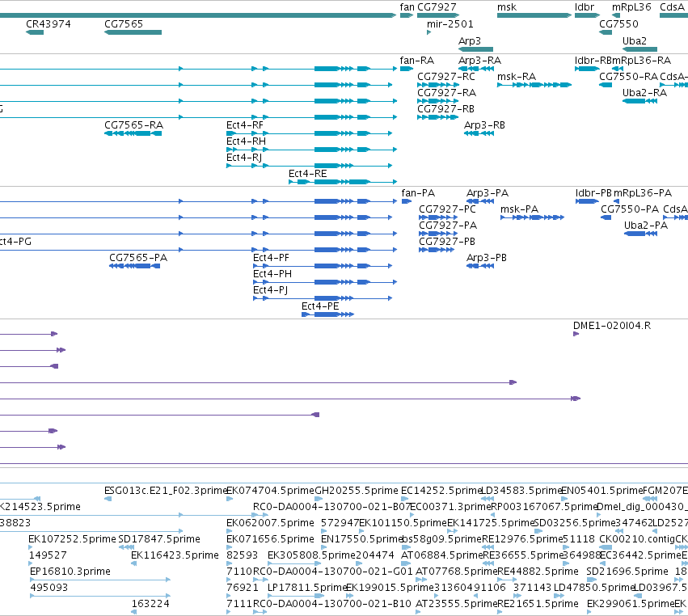Select the Uba2 gene label in top track
The height and width of the screenshot is (616, 688).
click(635, 40)
